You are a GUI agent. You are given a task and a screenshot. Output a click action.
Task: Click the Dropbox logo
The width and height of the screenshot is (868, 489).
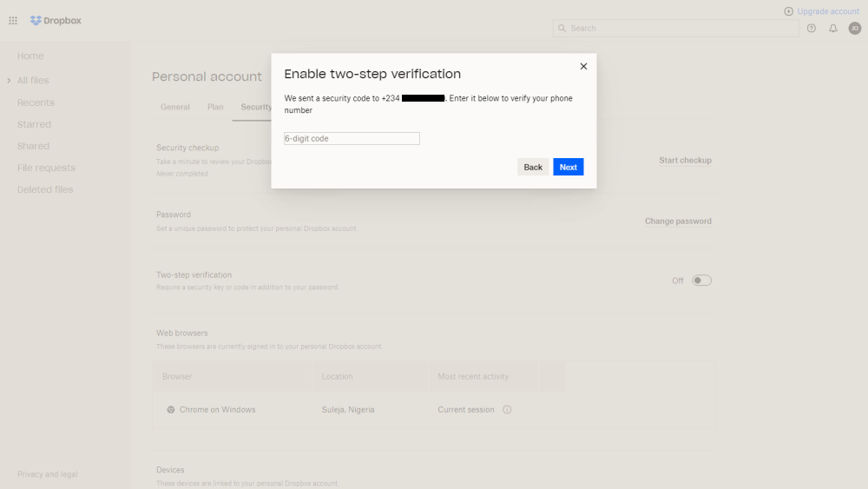coord(56,21)
